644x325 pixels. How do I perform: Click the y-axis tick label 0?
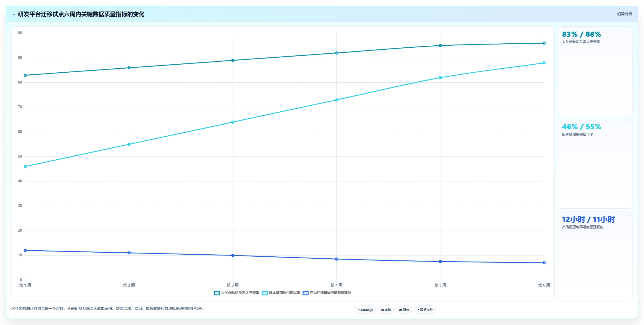[x=21, y=280]
